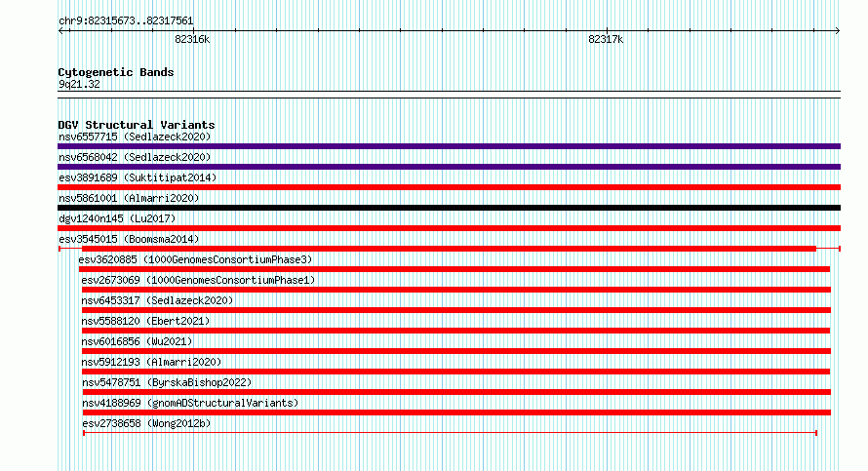Open variant esv3545015 (Boomsma2014) label
868x471 pixels.
click(129, 239)
